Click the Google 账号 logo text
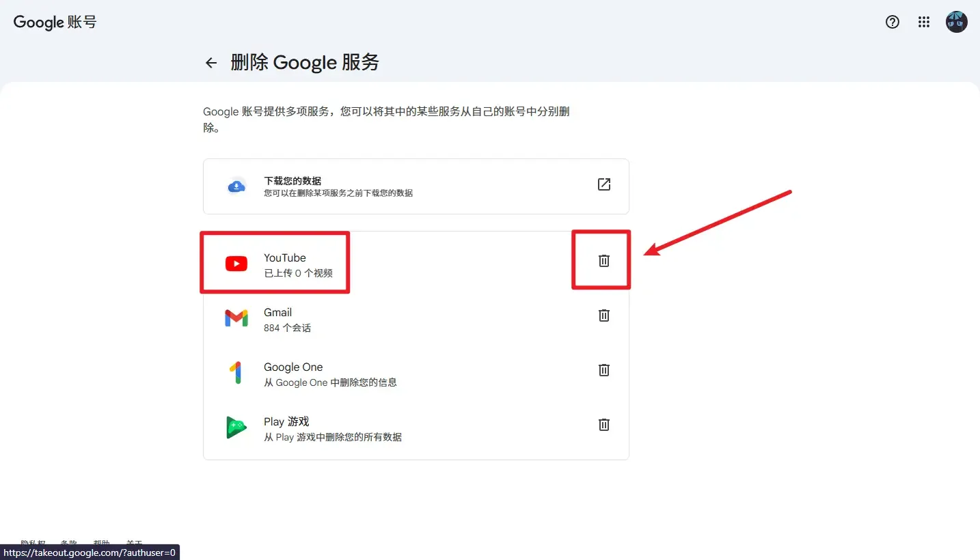 click(x=54, y=22)
